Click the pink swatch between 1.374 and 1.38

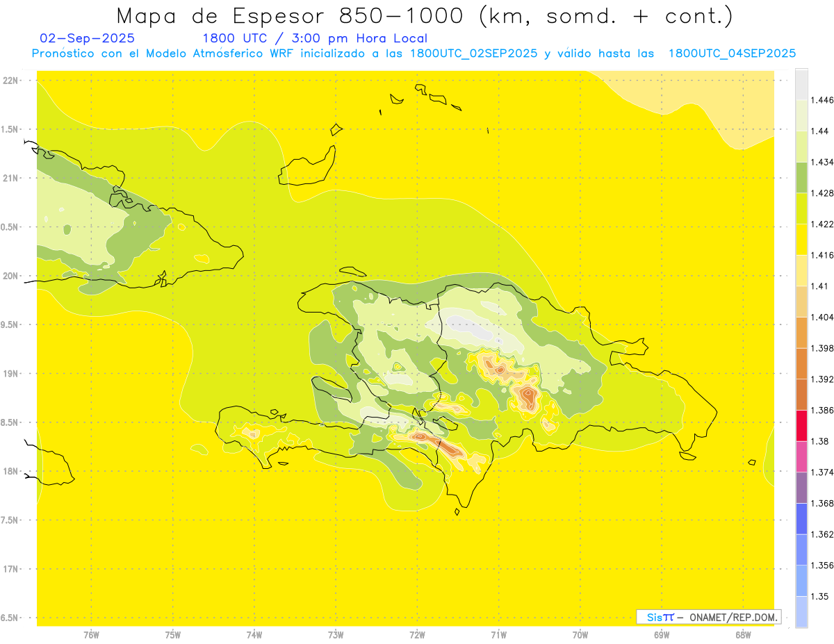pyautogui.click(x=801, y=456)
